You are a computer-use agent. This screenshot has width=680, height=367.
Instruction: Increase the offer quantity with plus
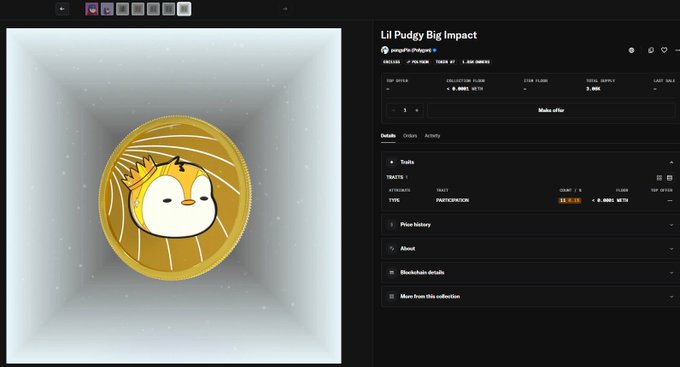[417, 110]
